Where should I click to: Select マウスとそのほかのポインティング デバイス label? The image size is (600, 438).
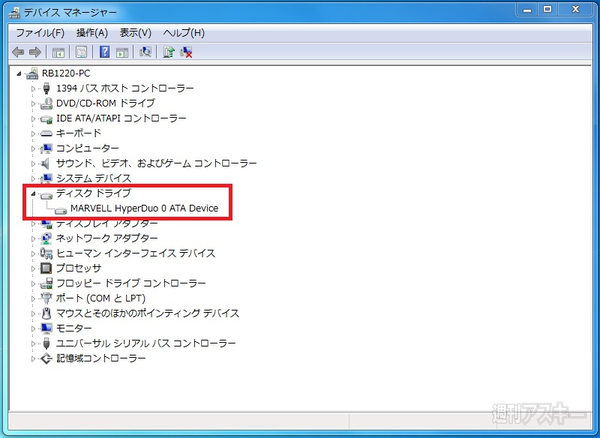pos(148,313)
